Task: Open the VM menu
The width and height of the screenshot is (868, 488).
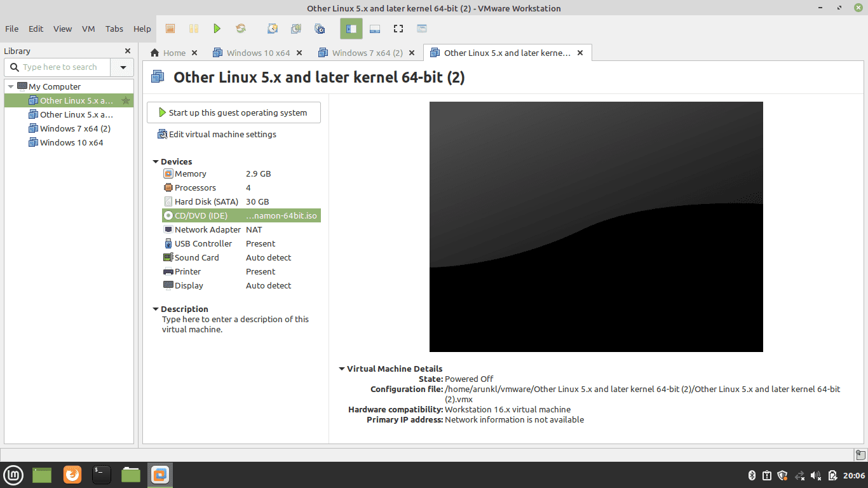Action: 88,29
